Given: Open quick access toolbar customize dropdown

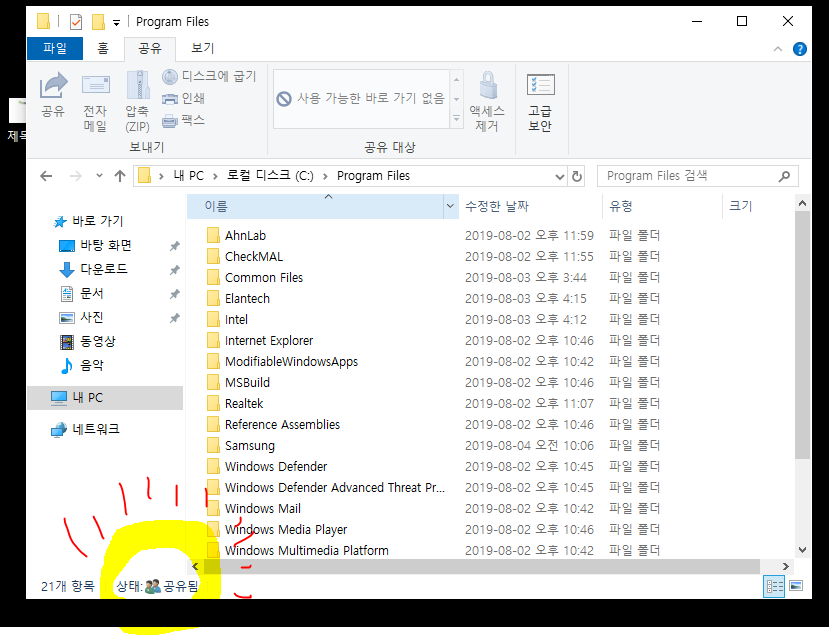Looking at the screenshot, I should pos(116,23).
